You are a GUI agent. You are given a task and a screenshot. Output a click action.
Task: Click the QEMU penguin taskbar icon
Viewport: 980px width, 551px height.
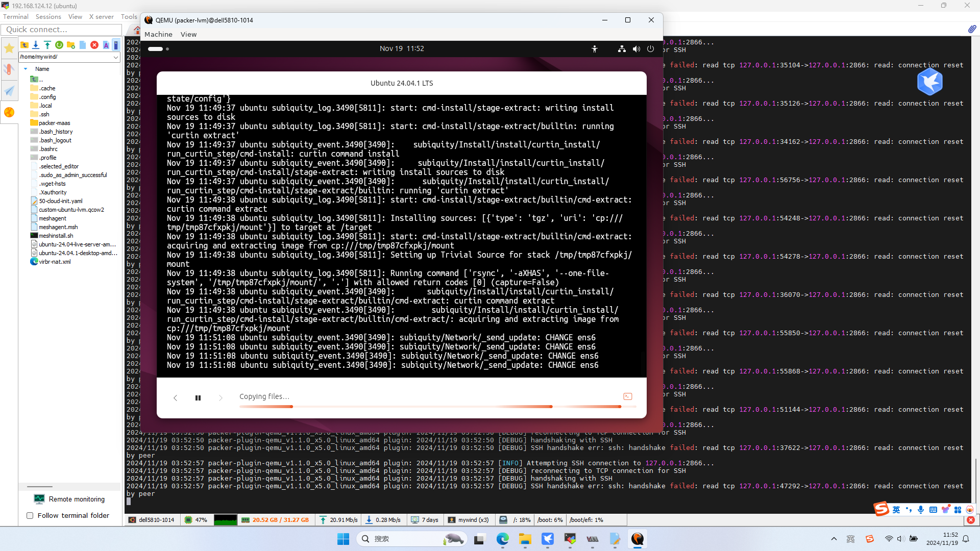[x=638, y=539]
